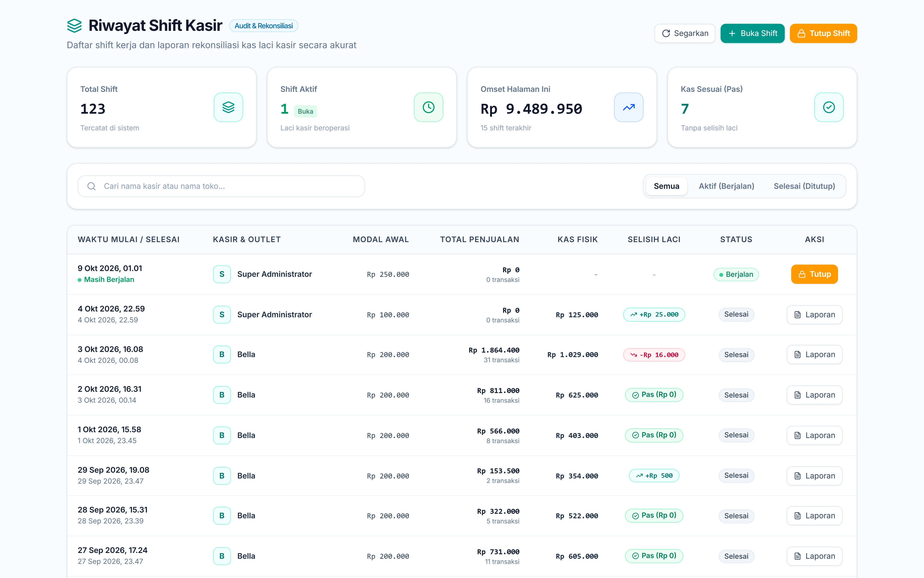Open Laporan for 1 Okt 2026 shift
The width and height of the screenshot is (924, 578).
814,435
